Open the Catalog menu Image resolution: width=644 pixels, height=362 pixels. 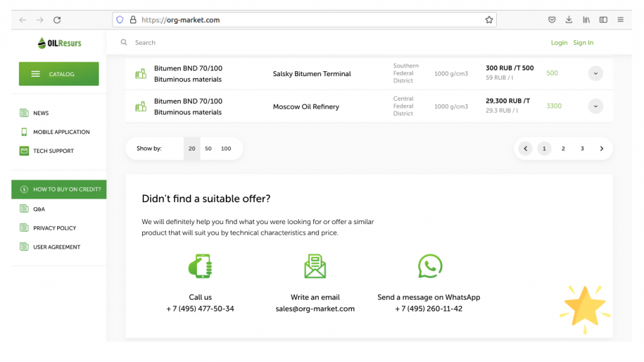point(59,74)
